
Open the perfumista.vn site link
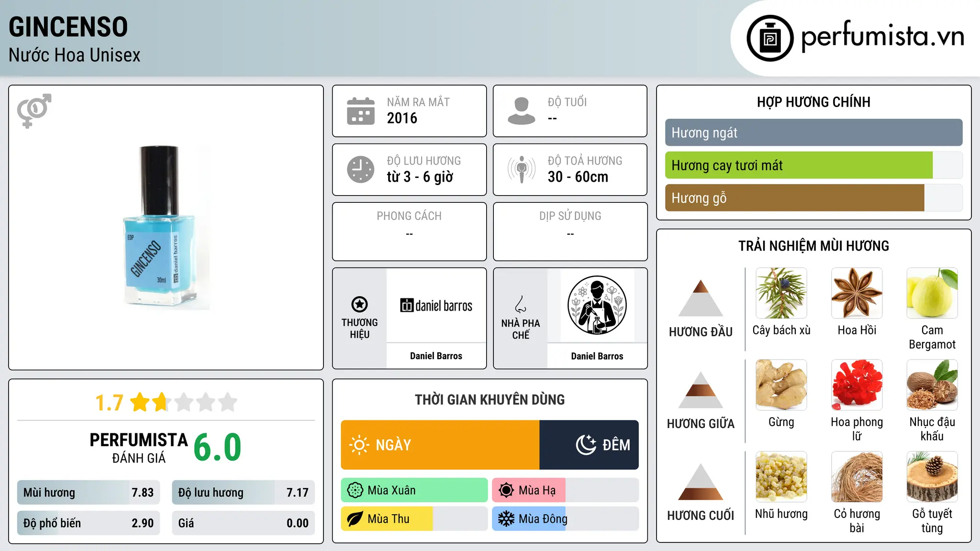coord(883,36)
